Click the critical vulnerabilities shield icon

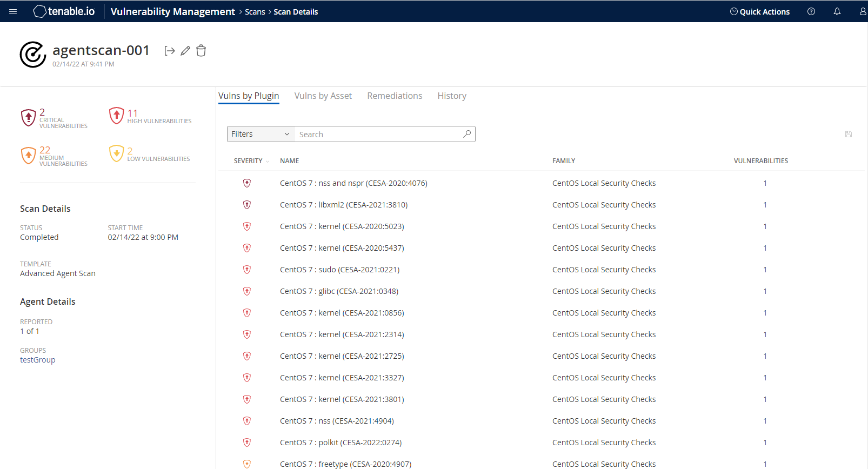(29, 117)
